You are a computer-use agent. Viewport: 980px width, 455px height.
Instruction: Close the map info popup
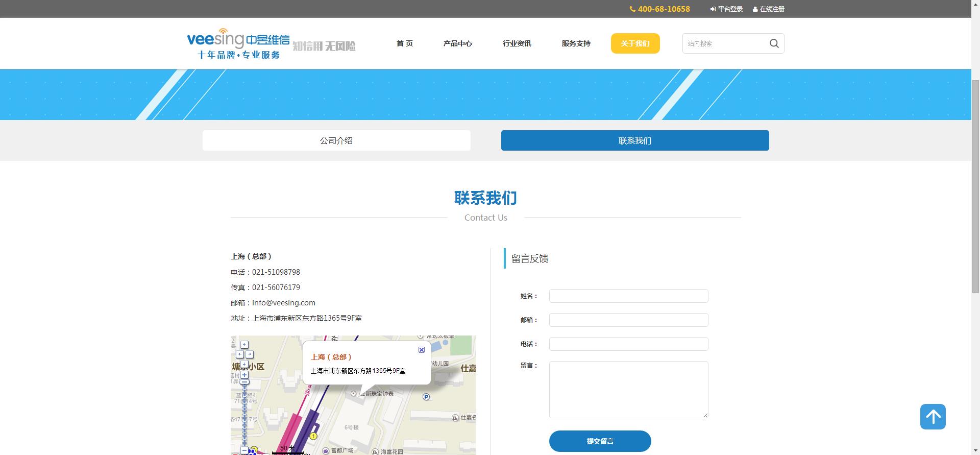422,350
